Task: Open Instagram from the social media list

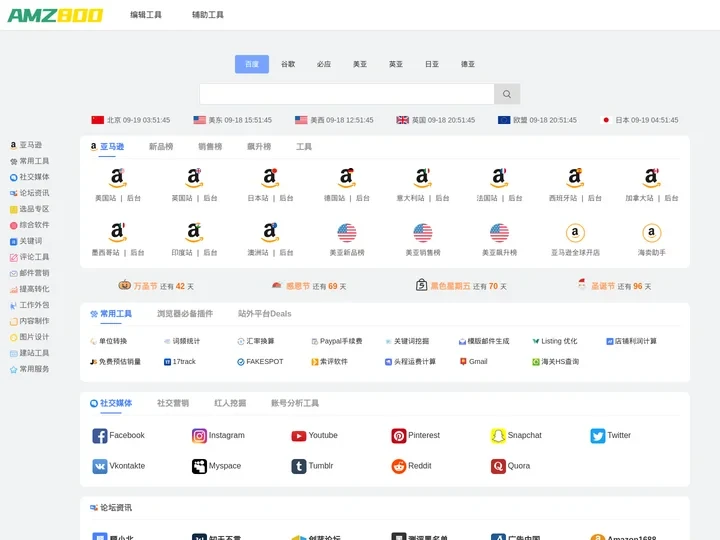Action: tap(218, 435)
